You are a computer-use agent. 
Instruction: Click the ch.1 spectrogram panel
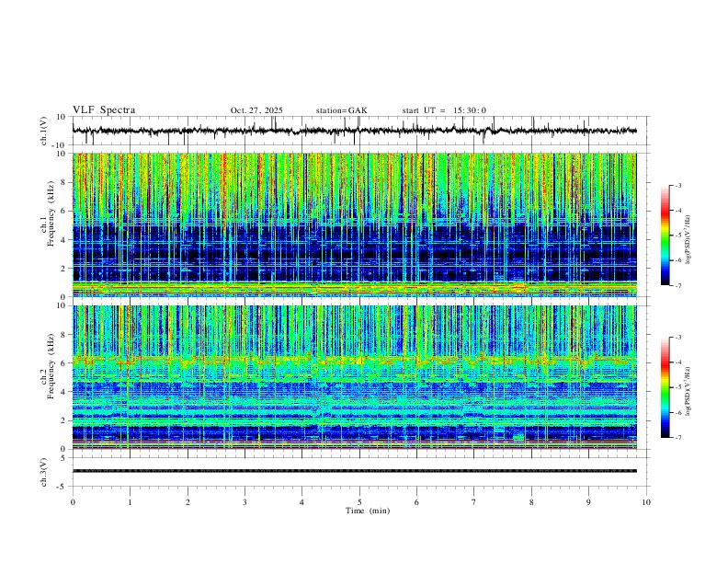pos(355,224)
